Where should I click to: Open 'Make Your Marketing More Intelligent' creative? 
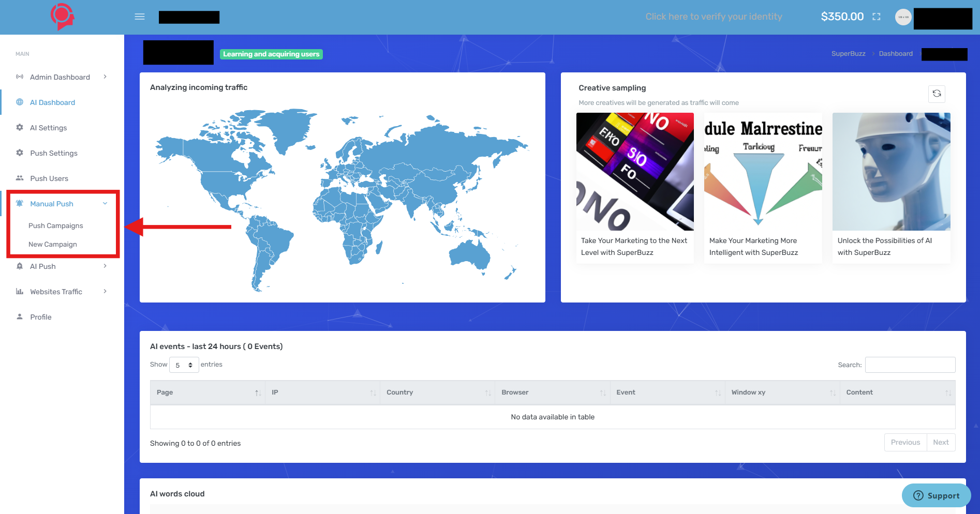763,188
